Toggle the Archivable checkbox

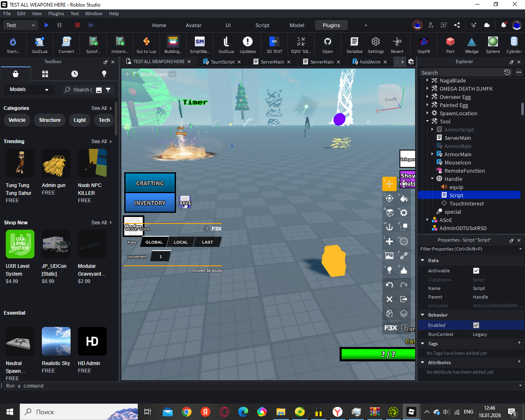[476, 271]
